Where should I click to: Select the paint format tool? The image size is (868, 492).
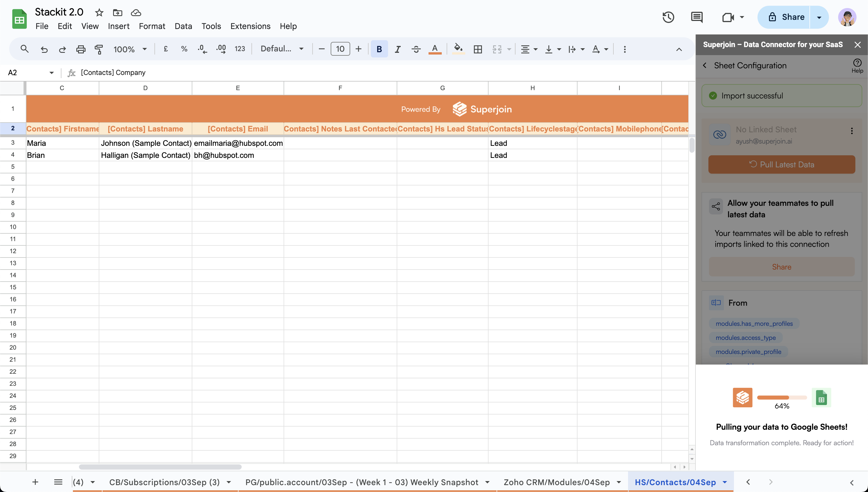(99, 49)
